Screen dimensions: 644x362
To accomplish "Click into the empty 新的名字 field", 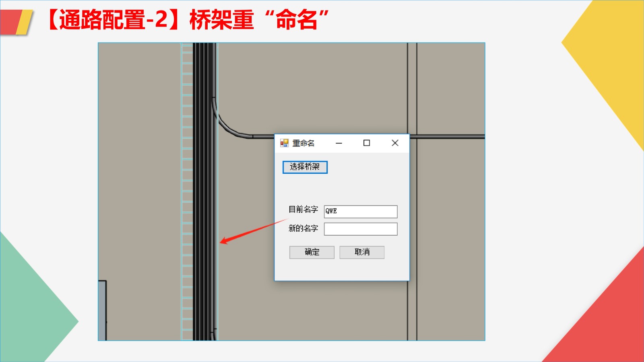I will click(x=361, y=229).
